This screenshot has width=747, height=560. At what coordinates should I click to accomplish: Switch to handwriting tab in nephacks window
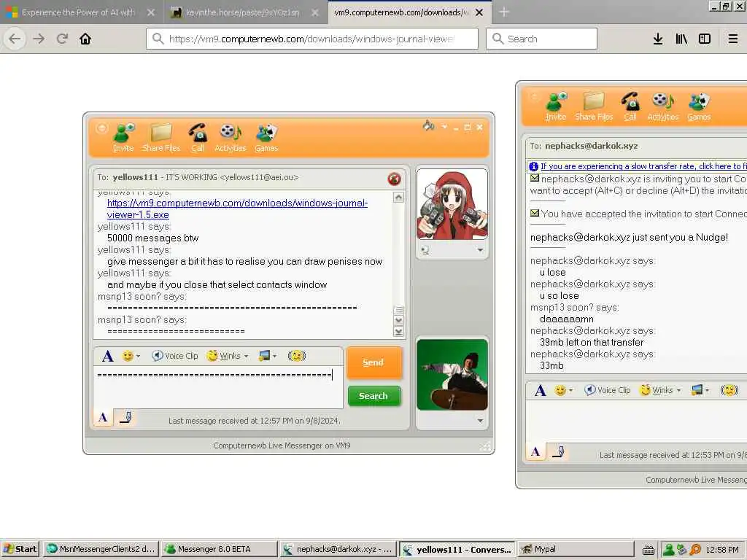coord(558,452)
